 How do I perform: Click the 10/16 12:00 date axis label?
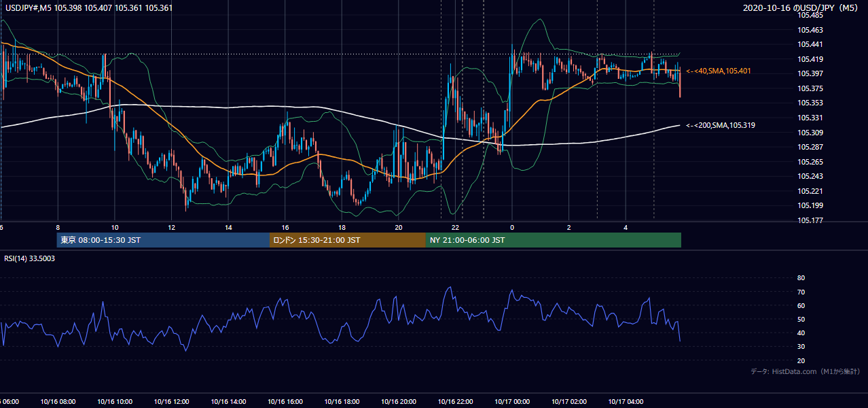point(171,401)
